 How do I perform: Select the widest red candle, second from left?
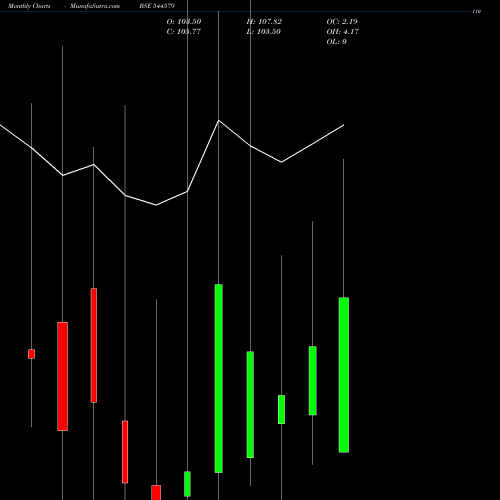[x=62, y=376]
